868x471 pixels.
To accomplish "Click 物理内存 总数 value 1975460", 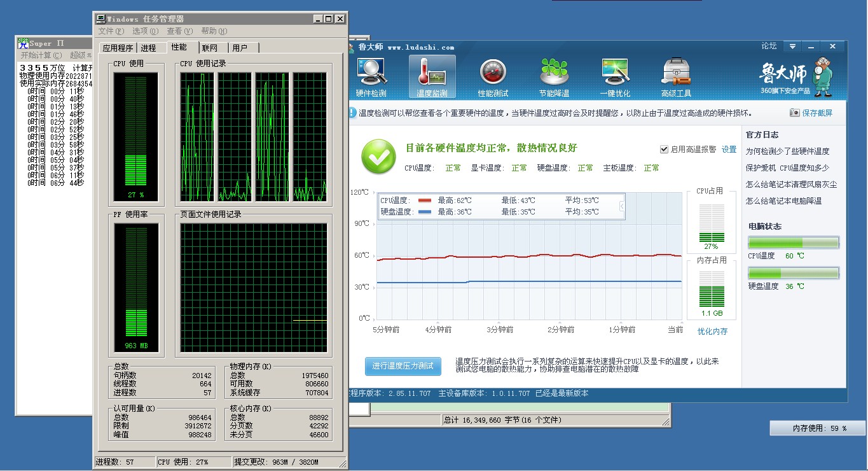I will [x=315, y=376].
